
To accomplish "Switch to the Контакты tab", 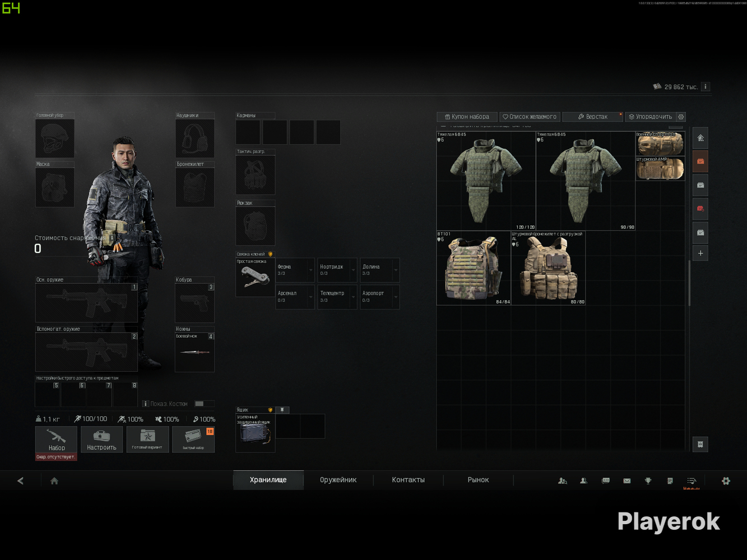I will pyautogui.click(x=409, y=480).
